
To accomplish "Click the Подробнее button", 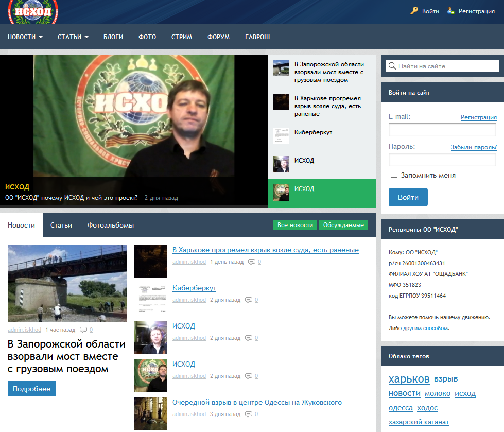I will click(x=31, y=389).
